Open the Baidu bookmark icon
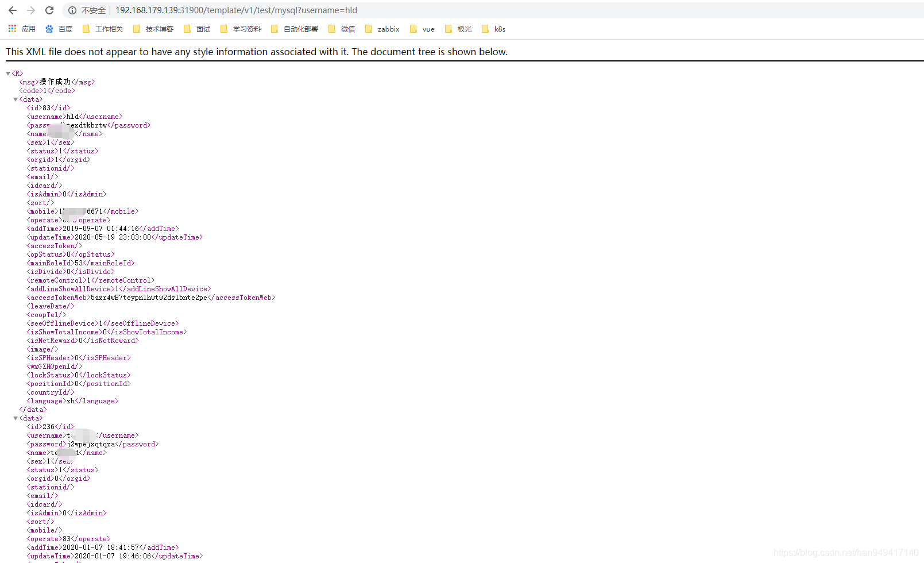924x563 pixels. pos(49,29)
